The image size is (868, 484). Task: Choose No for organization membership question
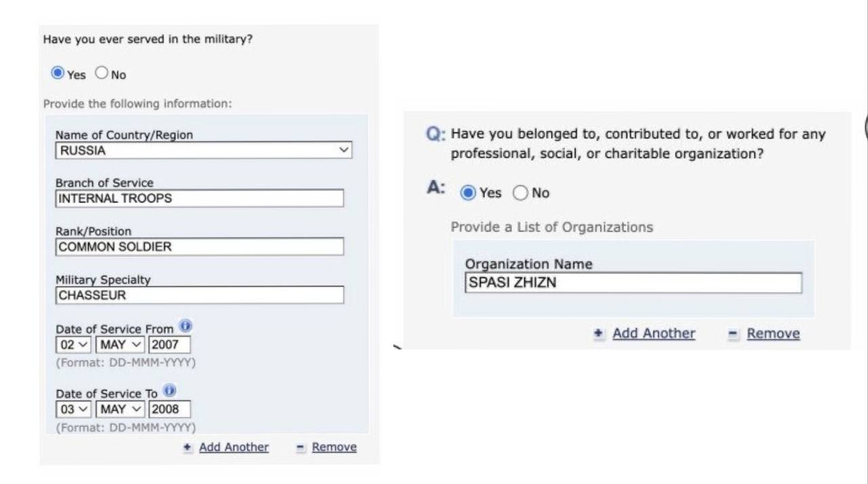pyautogui.click(x=520, y=193)
